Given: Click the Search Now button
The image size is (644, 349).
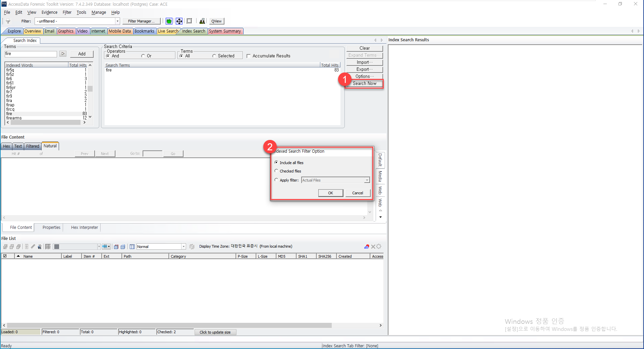Looking at the screenshot, I should (365, 84).
